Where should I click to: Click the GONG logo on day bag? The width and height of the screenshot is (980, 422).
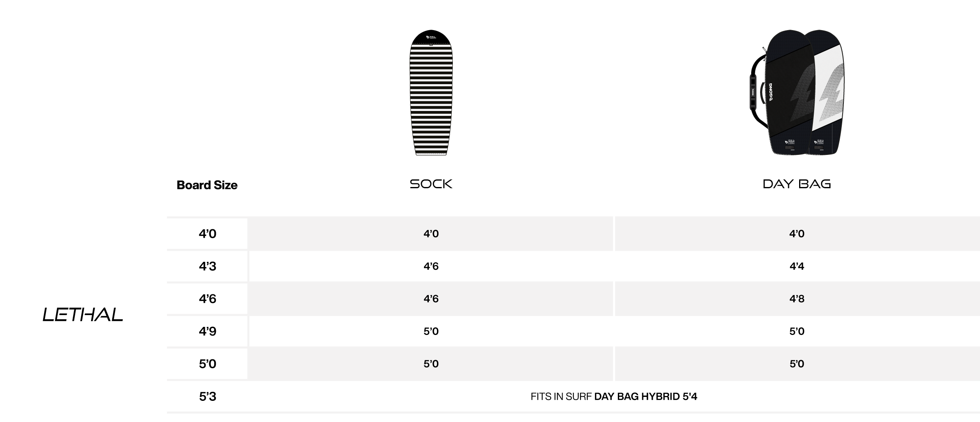pyautogui.click(x=769, y=93)
